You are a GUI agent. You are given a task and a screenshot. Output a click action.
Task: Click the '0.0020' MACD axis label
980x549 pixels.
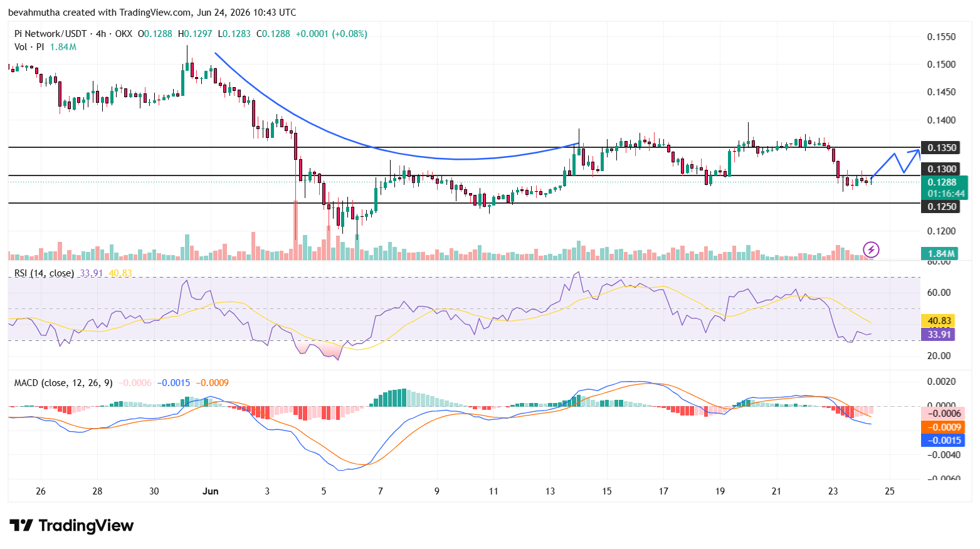942,382
